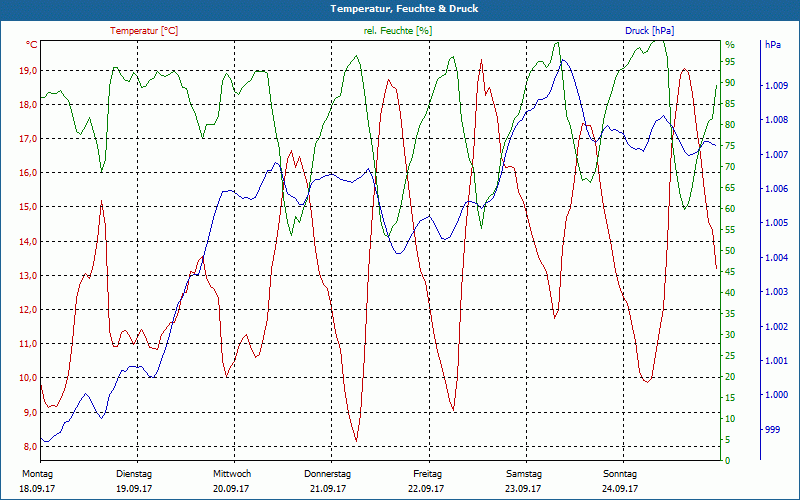Click humidity axis value '85'

click(730, 104)
